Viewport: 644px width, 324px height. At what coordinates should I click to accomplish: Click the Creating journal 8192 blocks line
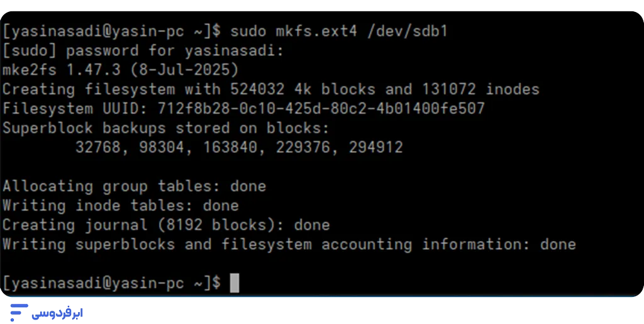pos(166,225)
